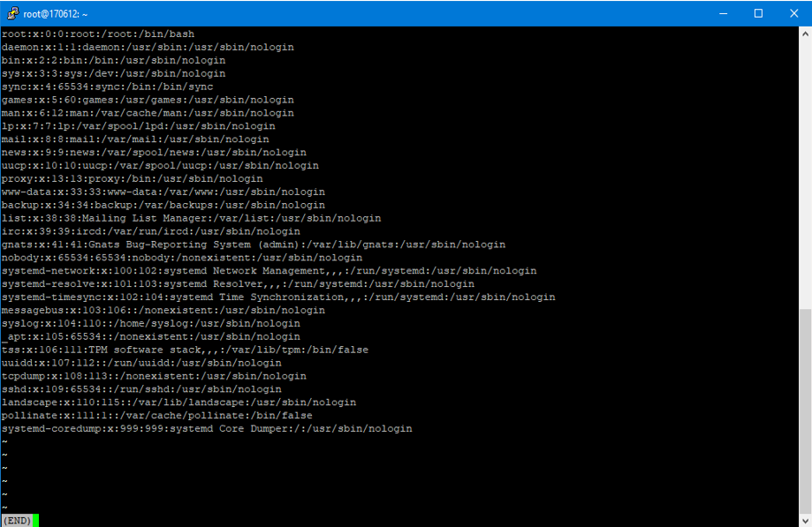Click the (END) pager indicator
This screenshot has width=812, height=527.
(x=17, y=521)
